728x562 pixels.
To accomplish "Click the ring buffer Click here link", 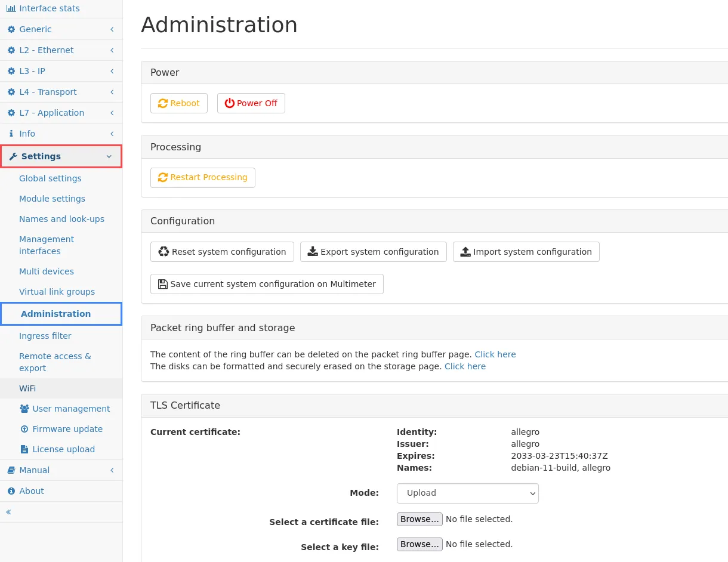I will (495, 354).
